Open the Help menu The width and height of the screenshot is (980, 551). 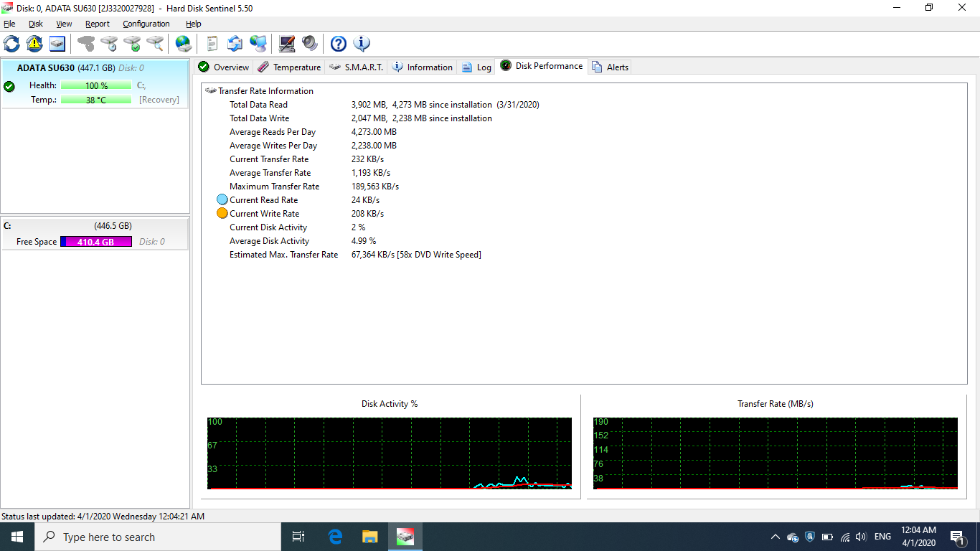[194, 24]
